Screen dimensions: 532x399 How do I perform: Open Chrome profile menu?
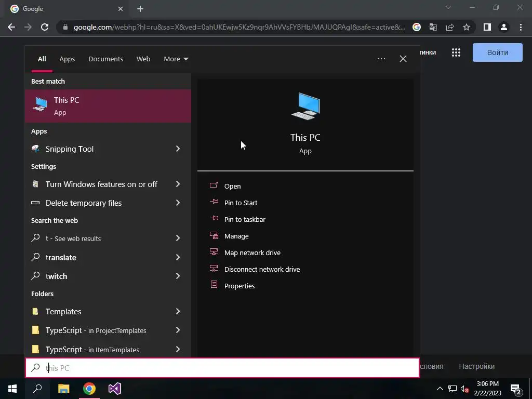[x=504, y=27]
